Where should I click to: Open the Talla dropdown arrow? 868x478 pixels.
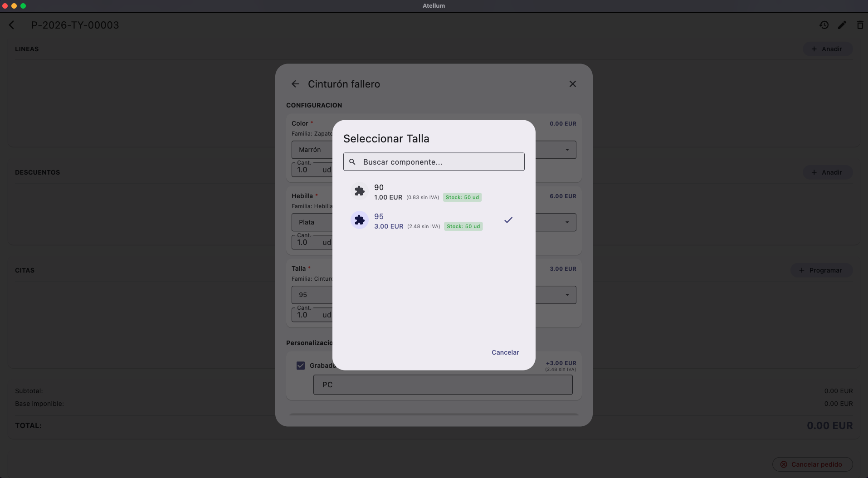point(567,295)
